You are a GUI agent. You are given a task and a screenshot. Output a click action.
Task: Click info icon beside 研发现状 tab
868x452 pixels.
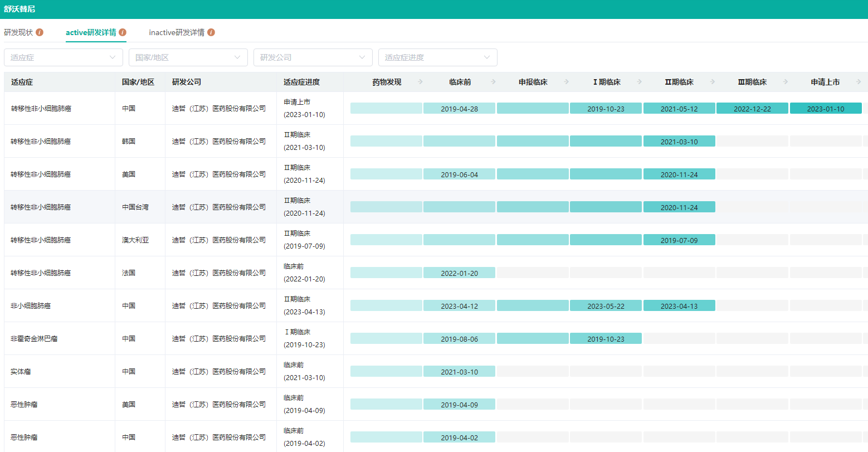(40, 32)
